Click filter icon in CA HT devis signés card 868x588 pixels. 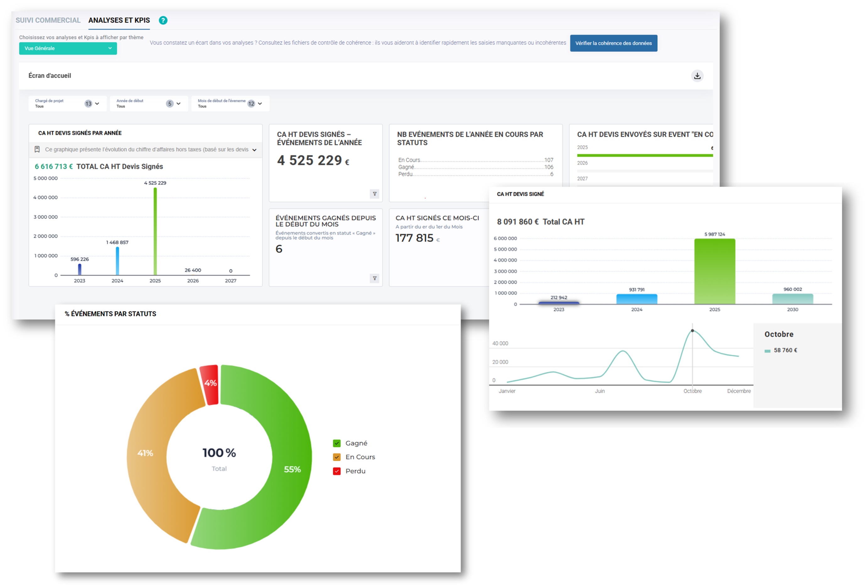374,194
